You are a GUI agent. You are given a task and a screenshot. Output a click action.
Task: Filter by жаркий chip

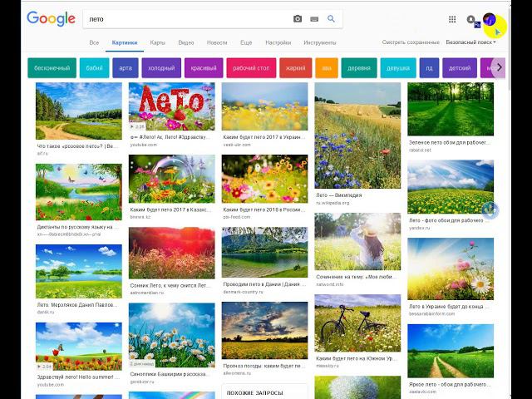296,68
